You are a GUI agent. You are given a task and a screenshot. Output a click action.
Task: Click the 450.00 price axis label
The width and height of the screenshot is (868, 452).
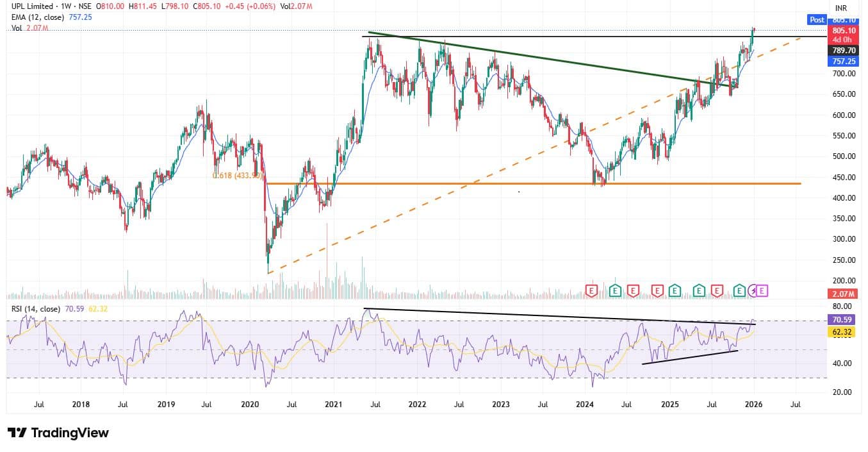tap(845, 177)
